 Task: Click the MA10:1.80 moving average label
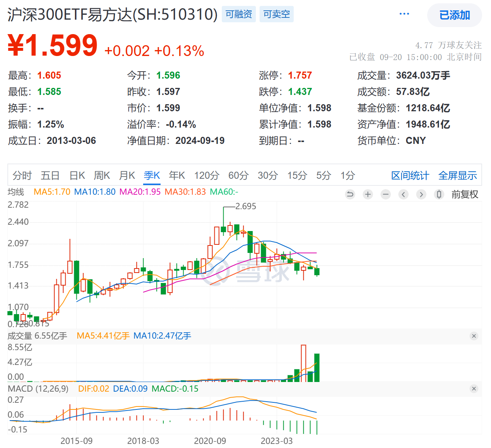pyautogui.click(x=95, y=192)
